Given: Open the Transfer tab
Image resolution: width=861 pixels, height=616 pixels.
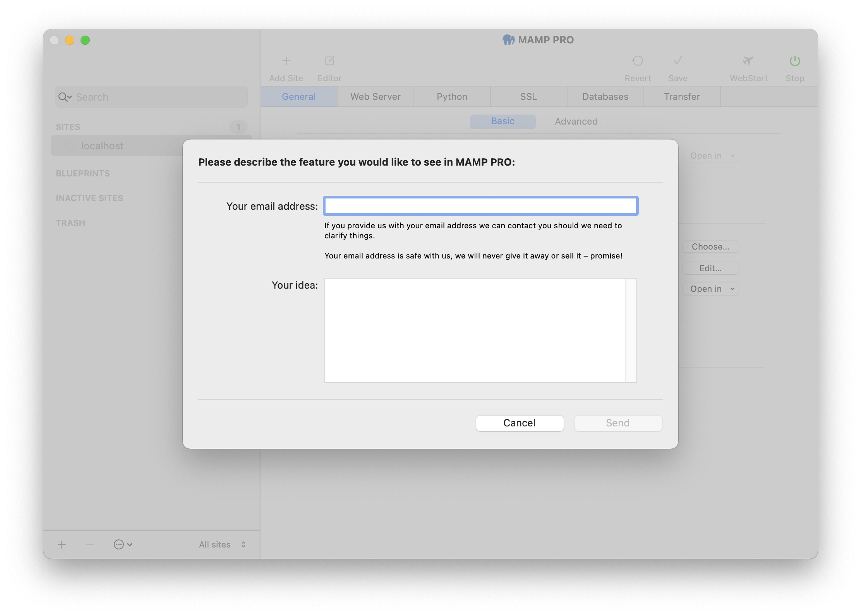Looking at the screenshot, I should [x=682, y=97].
